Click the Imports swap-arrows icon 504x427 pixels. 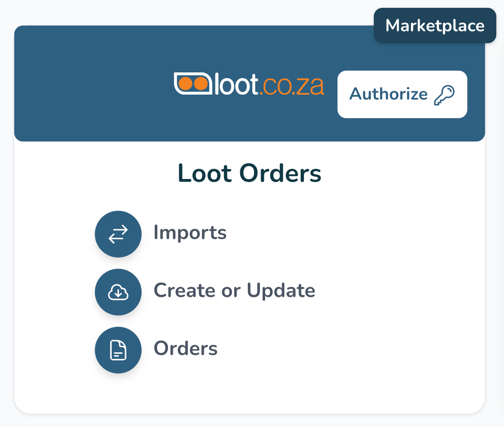click(118, 234)
